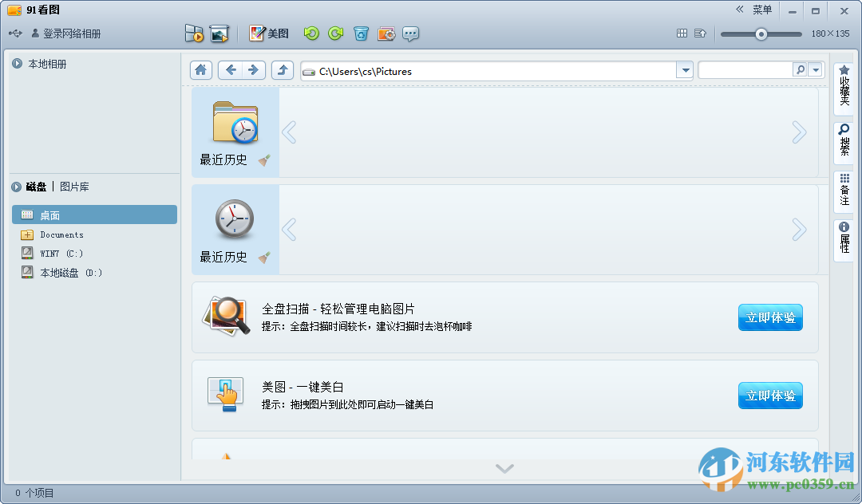Start the slideshow playback icon
The height and width of the screenshot is (504, 862).
point(194,33)
